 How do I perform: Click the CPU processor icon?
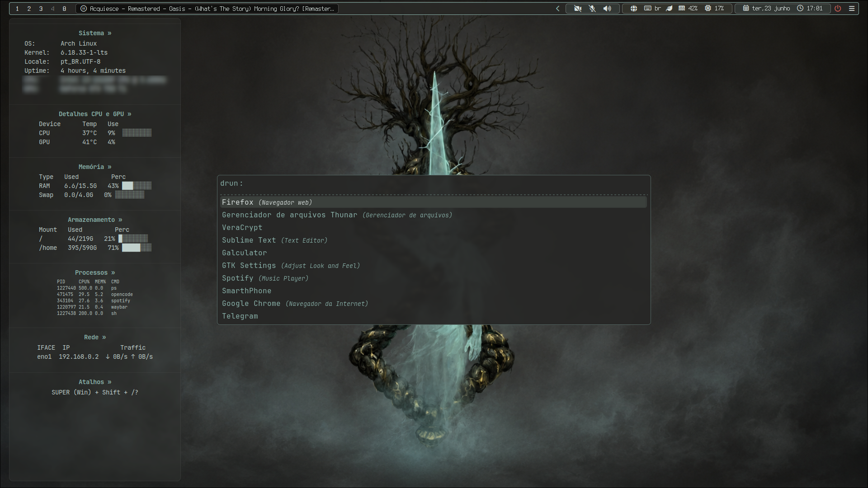tap(708, 9)
